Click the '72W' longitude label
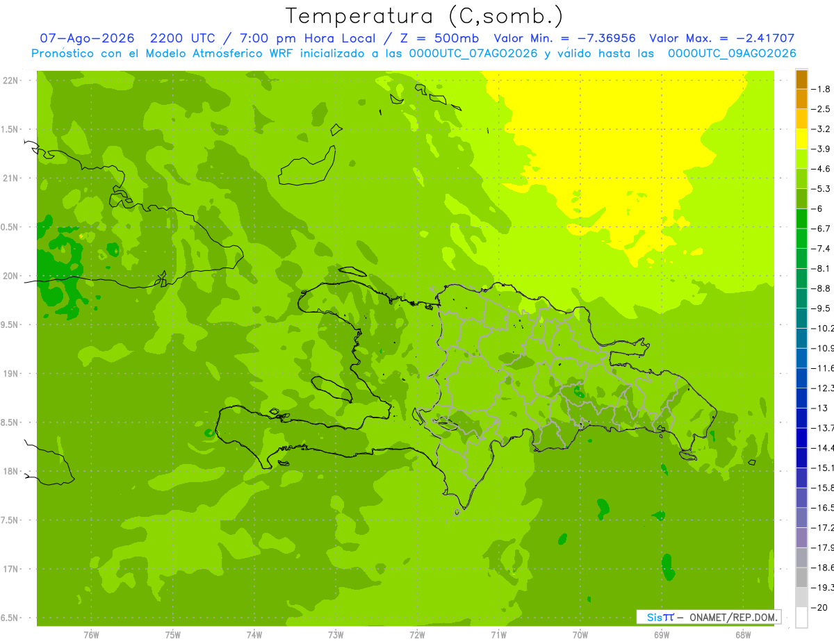Screen dimensions: 834x644 tap(417, 634)
